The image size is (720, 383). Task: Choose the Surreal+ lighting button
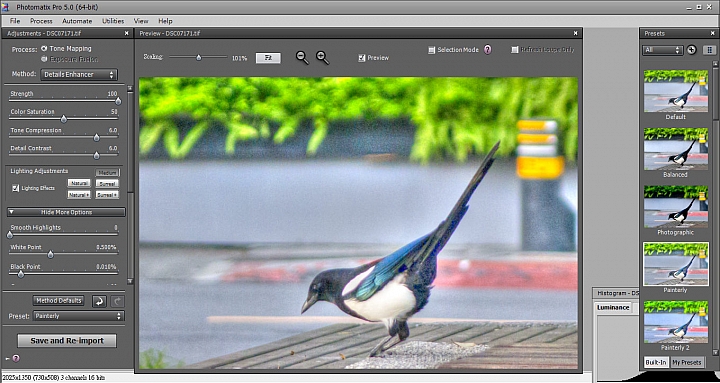(107, 195)
